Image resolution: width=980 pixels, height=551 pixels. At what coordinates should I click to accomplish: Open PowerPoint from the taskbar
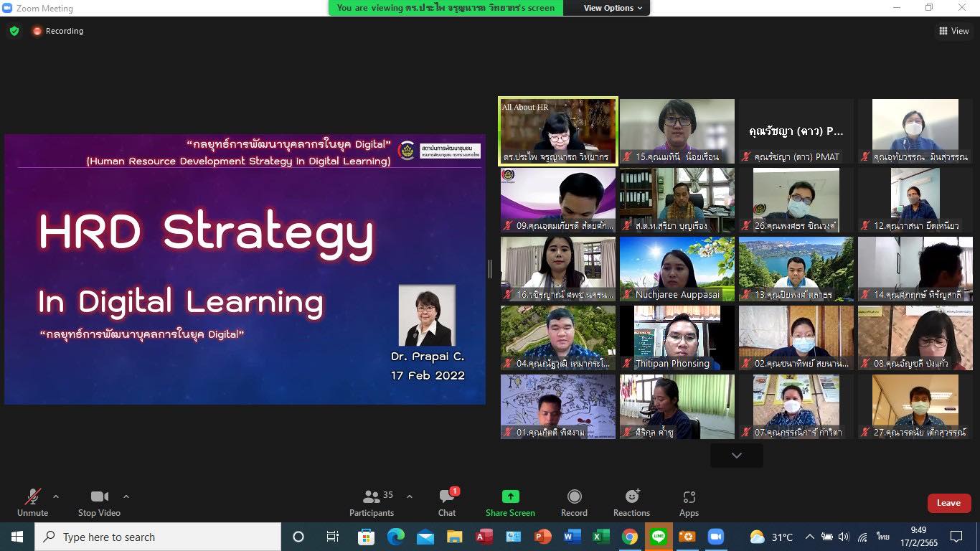(542, 537)
